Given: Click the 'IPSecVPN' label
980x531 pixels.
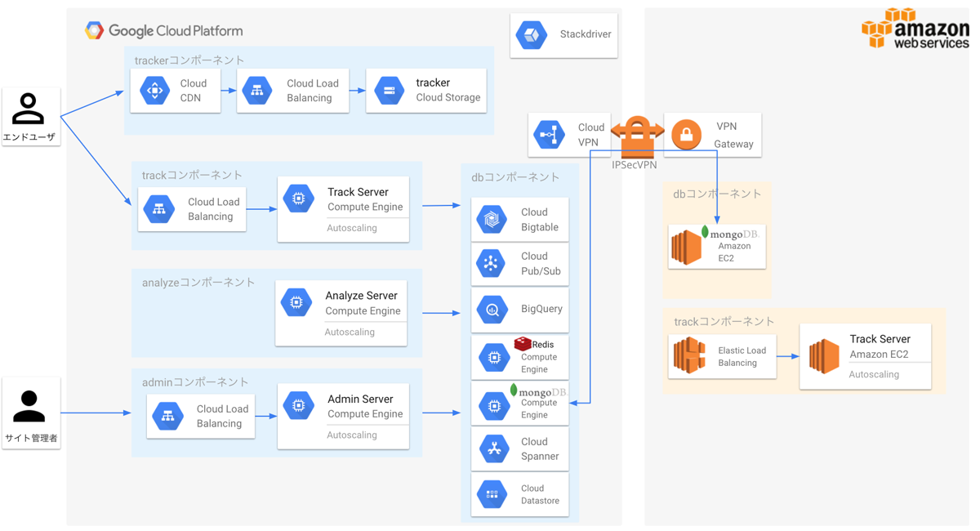Looking at the screenshot, I should point(635,165).
